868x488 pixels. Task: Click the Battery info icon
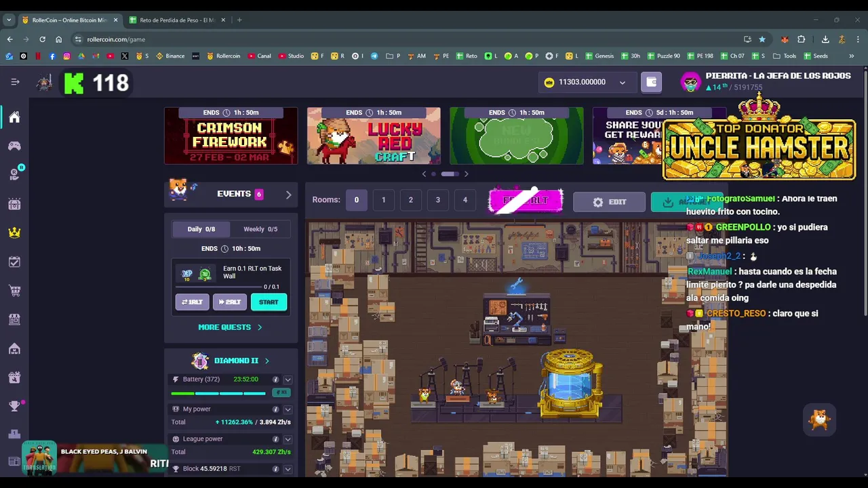[275, 380]
